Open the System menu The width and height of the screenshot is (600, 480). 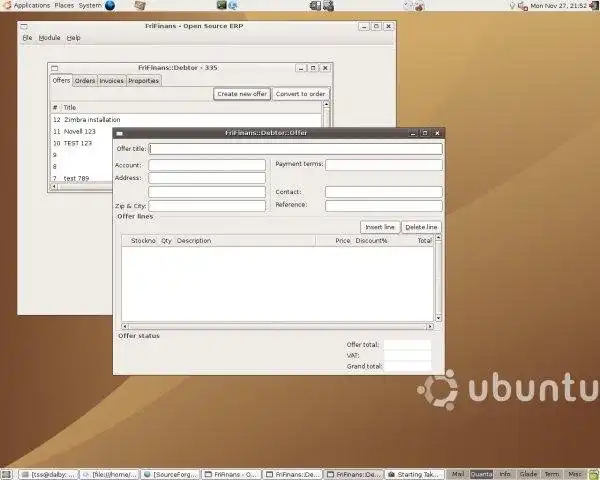point(90,6)
